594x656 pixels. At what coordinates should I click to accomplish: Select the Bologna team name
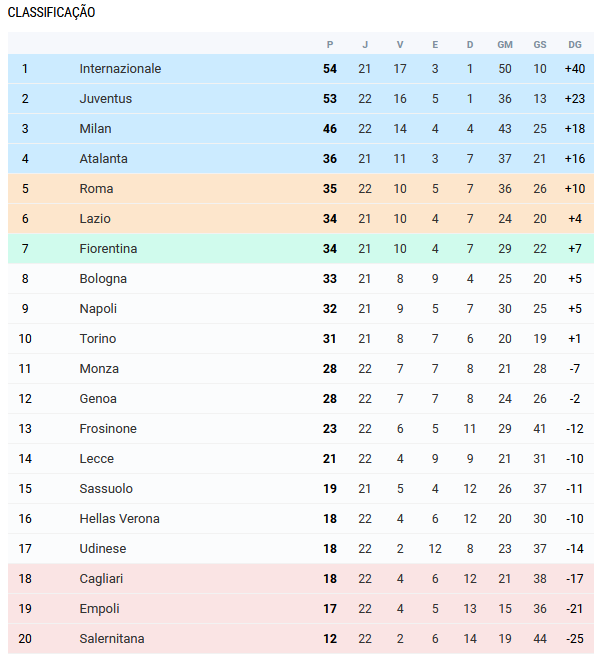(x=103, y=279)
